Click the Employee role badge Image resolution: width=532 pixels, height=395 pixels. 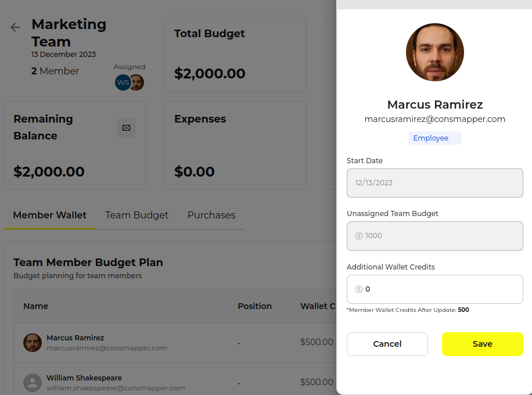pyautogui.click(x=434, y=138)
